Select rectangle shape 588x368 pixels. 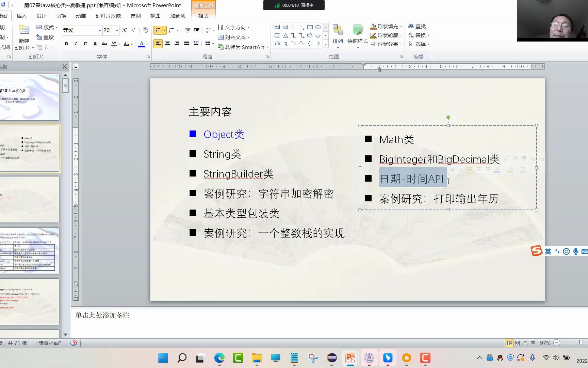[x=310, y=27]
